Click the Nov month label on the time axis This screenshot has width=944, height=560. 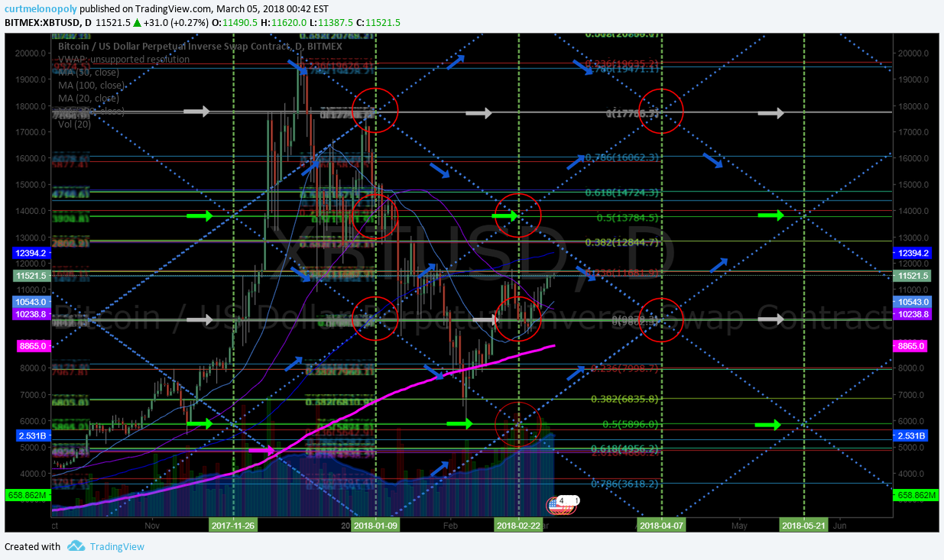tap(151, 525)
